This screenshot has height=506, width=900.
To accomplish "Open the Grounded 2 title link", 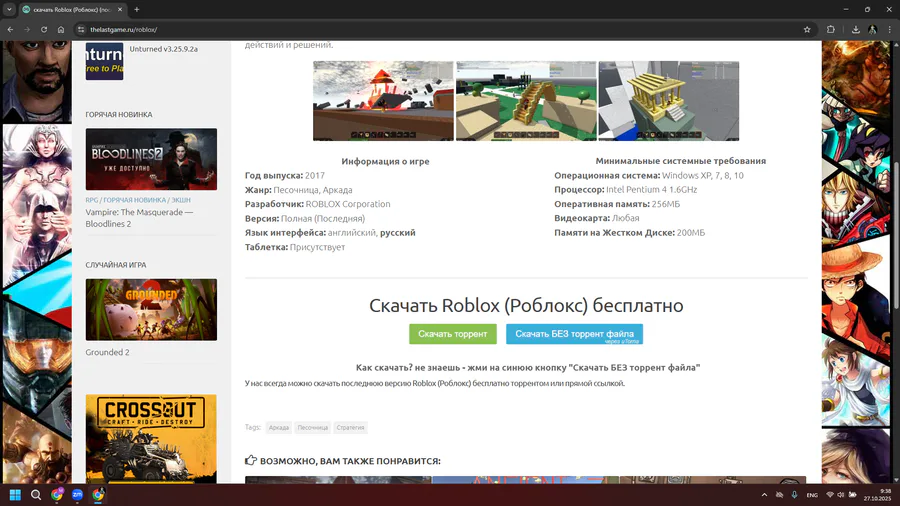I will (x=107, y=352).
